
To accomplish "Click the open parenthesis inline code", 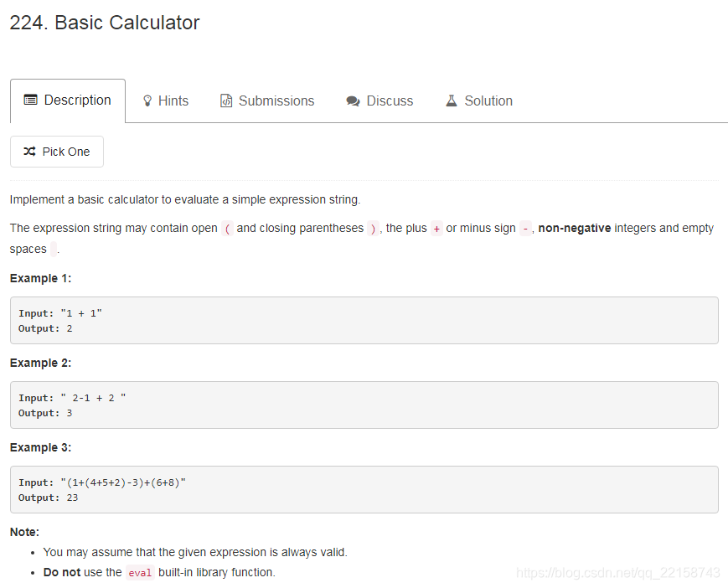I will (x=227, y=229).
